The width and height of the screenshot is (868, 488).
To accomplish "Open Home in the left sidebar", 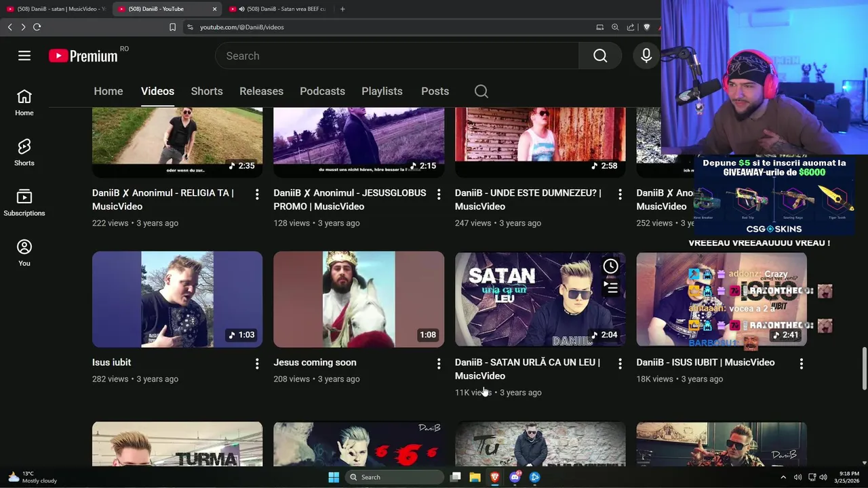I will pos(24,103).
